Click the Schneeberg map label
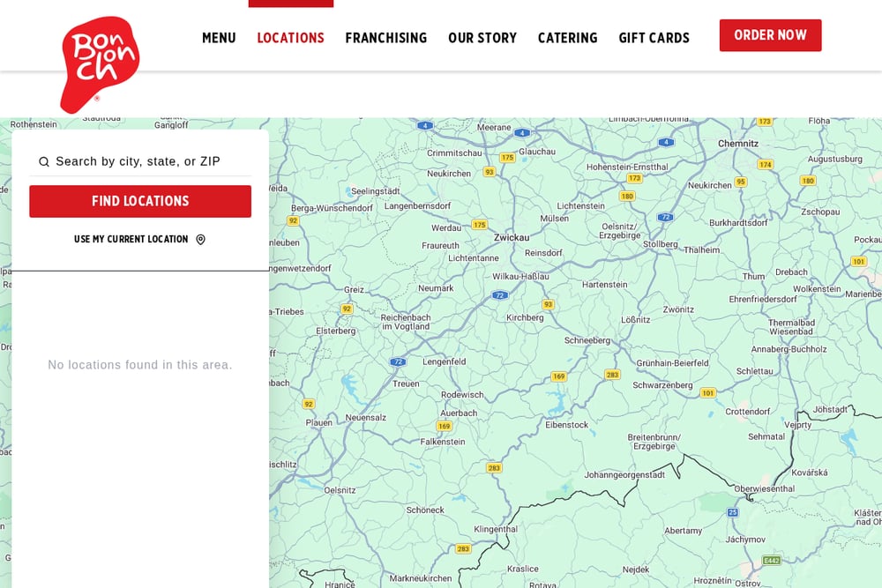Image resolution: width=882 pixels, height=588 pixels. coord(587,340)
